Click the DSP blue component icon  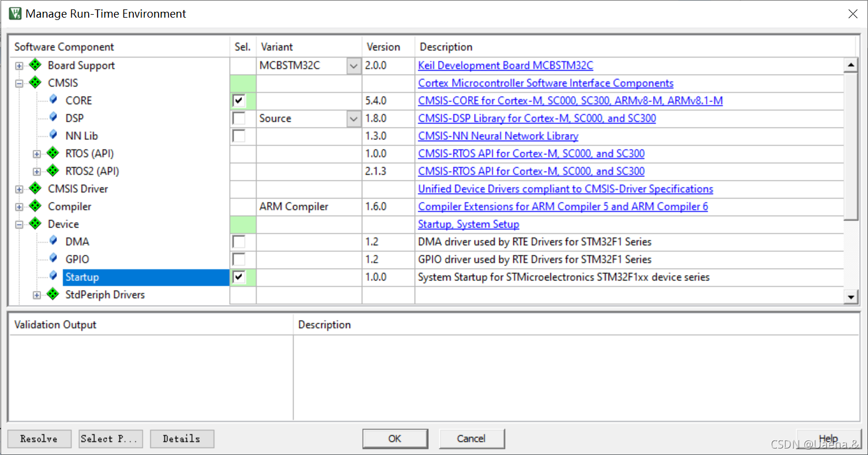tap(53, 118)
